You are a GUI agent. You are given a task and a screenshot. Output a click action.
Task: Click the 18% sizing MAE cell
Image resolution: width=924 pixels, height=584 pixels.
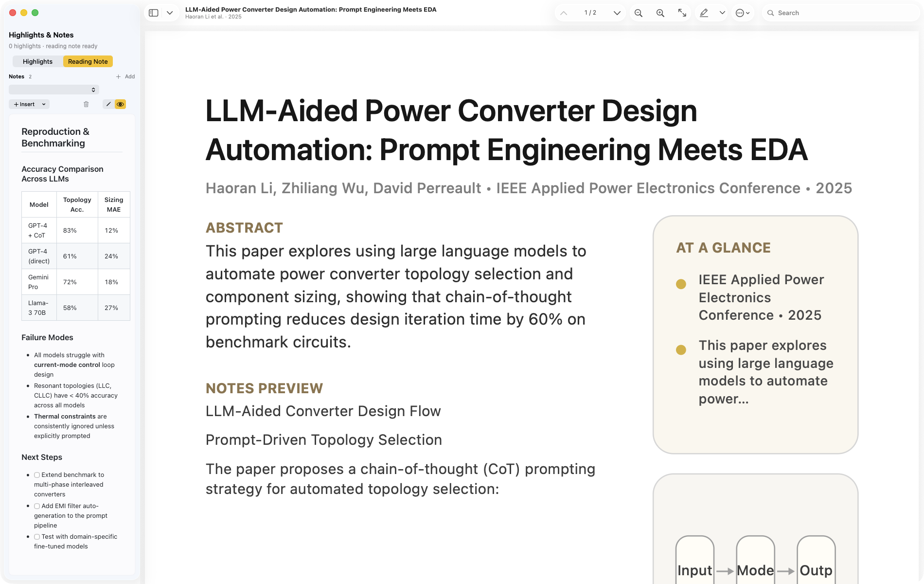point(114,282)
